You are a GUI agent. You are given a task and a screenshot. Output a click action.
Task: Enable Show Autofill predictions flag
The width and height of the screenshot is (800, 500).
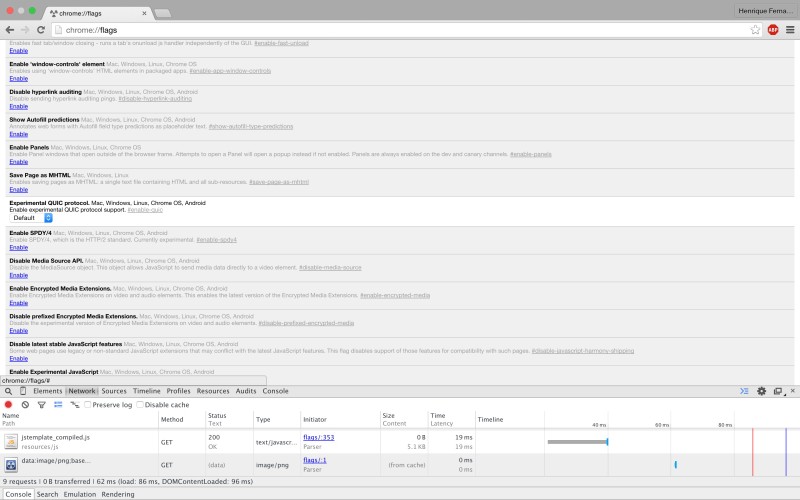18,134
